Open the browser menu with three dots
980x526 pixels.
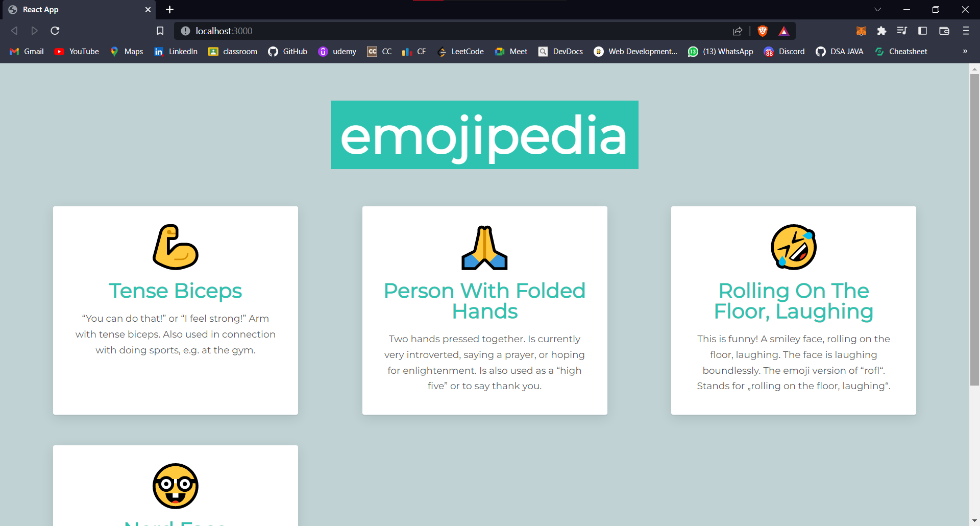click(965, 31)
